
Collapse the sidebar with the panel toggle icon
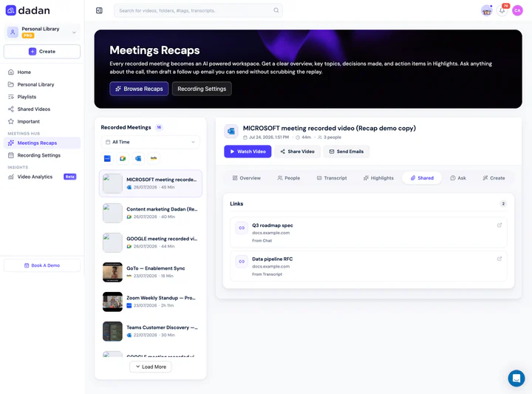tap(99, 10)
